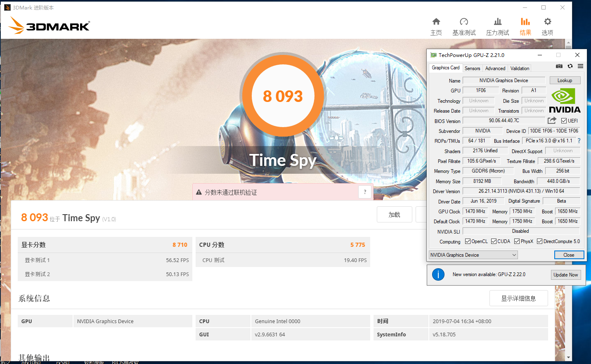Image resolution: width=591 pixels, height=364 pixels.
Task: Open the options (选项) gear icon
Action: pos(548,21)
